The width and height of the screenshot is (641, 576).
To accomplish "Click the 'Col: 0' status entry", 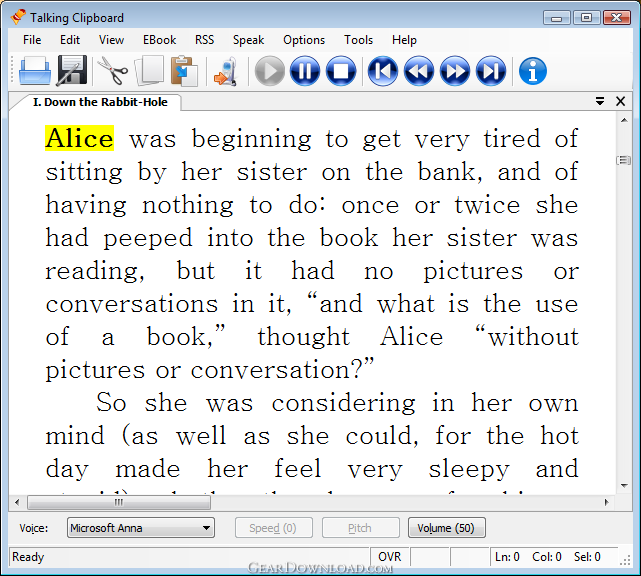I will 547,556.
